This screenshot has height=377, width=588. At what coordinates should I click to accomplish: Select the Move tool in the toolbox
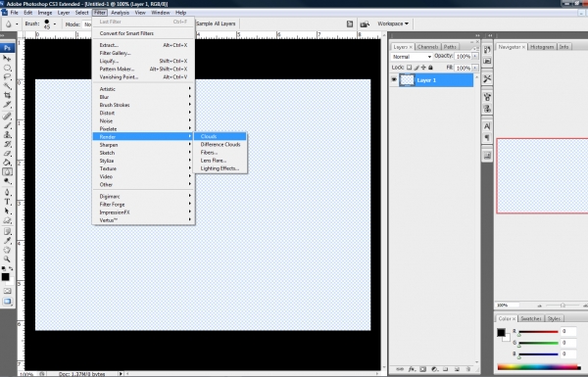click(7, 58)
